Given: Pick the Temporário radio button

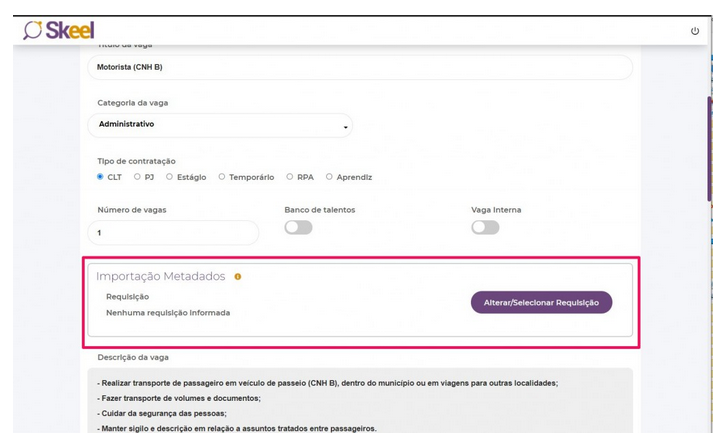Looking at the screenshot, I should click(222, 177).
